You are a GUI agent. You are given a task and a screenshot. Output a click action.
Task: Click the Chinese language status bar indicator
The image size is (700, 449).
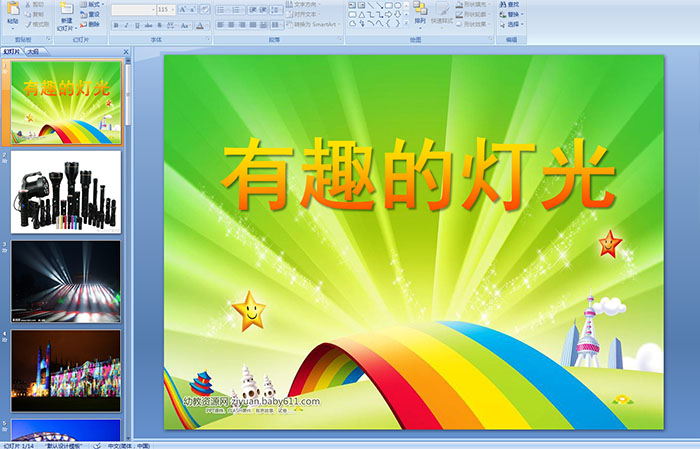(129, 446)
